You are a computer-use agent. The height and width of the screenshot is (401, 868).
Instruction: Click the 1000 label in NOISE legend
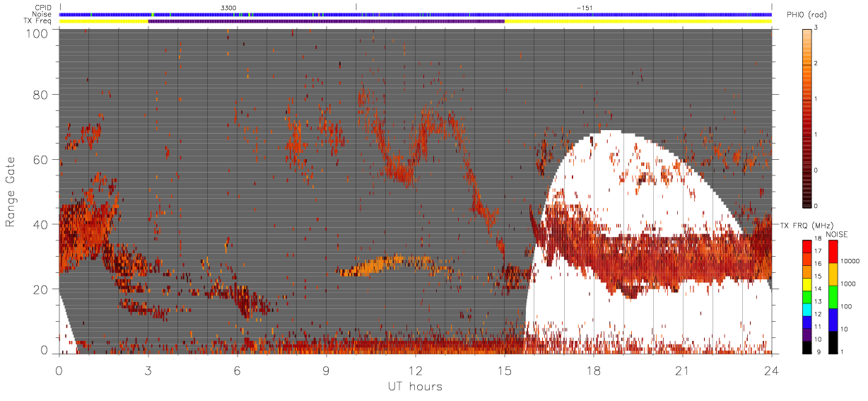(848, 284)
